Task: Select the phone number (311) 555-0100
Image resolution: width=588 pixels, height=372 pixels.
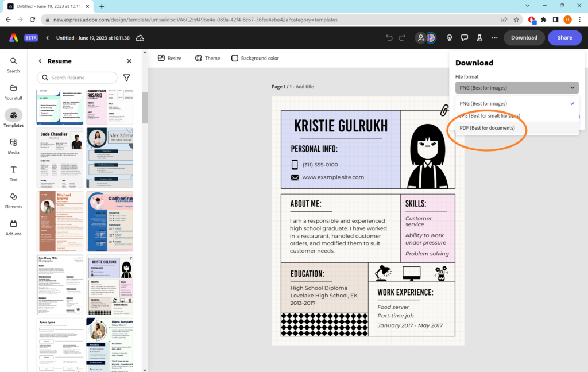Action: click(320, 165)
